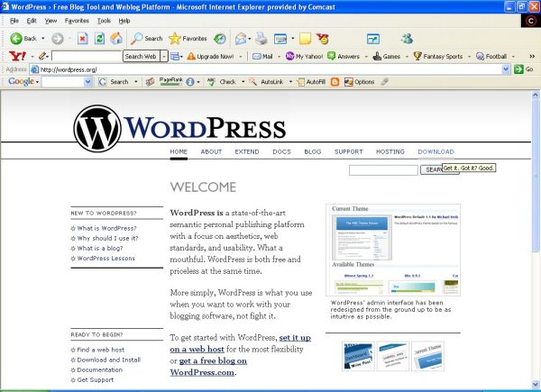541x392 pixels.
Task: Open the Favorites star panel
Action: tap(188, 39)
